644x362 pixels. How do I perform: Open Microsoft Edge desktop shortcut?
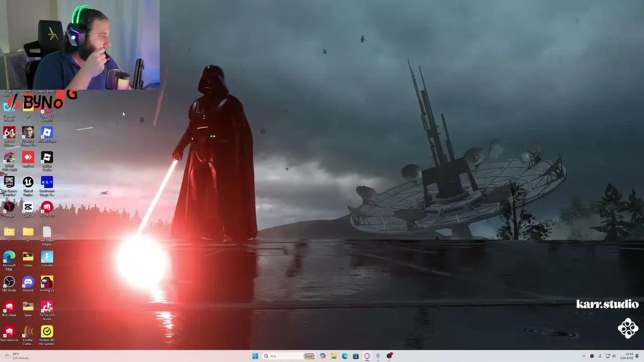9,261
